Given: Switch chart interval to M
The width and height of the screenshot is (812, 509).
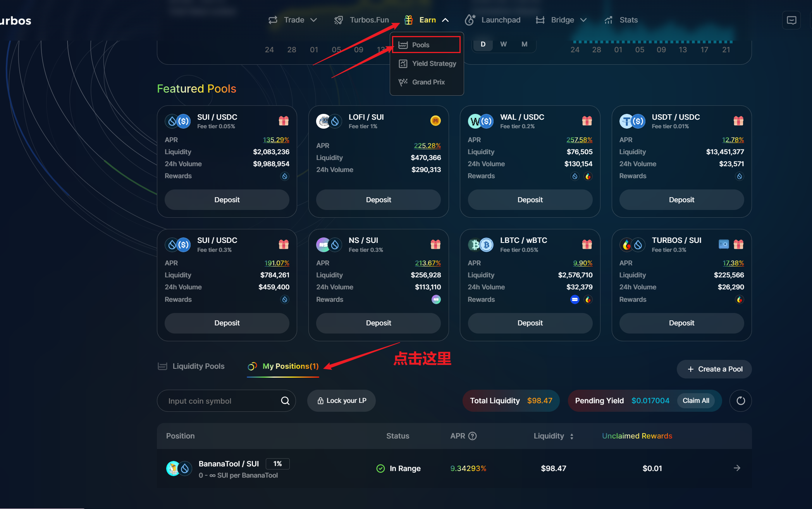Looking at the screenshot, I should coord(524,44).
